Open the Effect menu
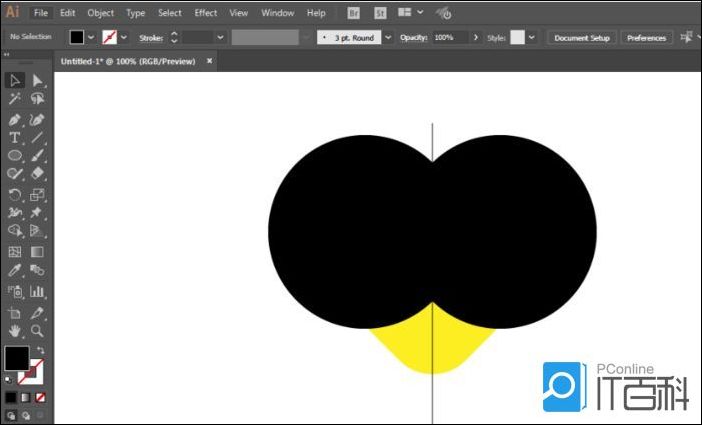This screenshot has height=425, width=702. [x=206, y=13]
